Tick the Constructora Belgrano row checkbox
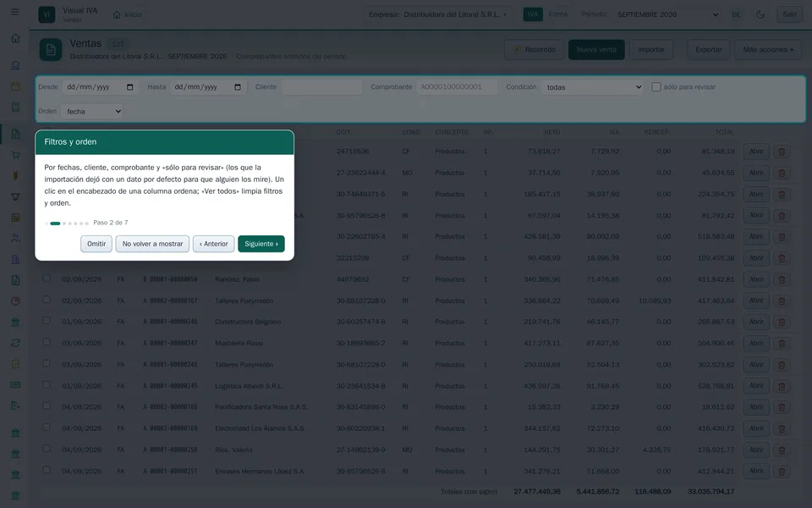Viewport: 812px width, 508px height. [47, 321]
